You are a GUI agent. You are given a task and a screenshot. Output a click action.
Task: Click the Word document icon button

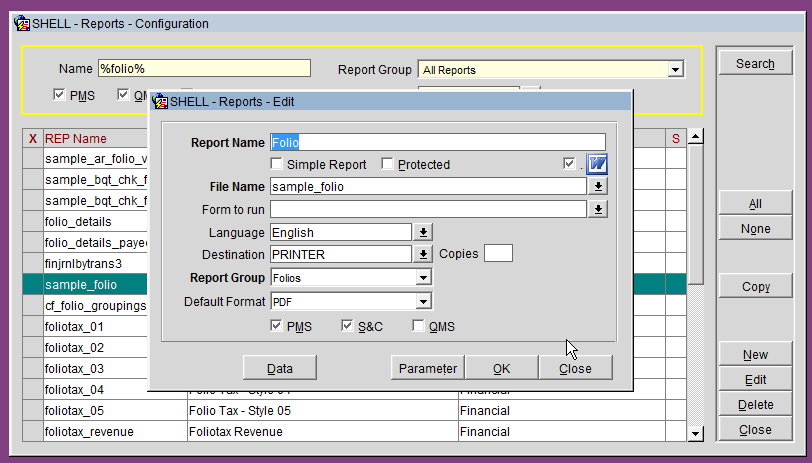click(597, 164)
